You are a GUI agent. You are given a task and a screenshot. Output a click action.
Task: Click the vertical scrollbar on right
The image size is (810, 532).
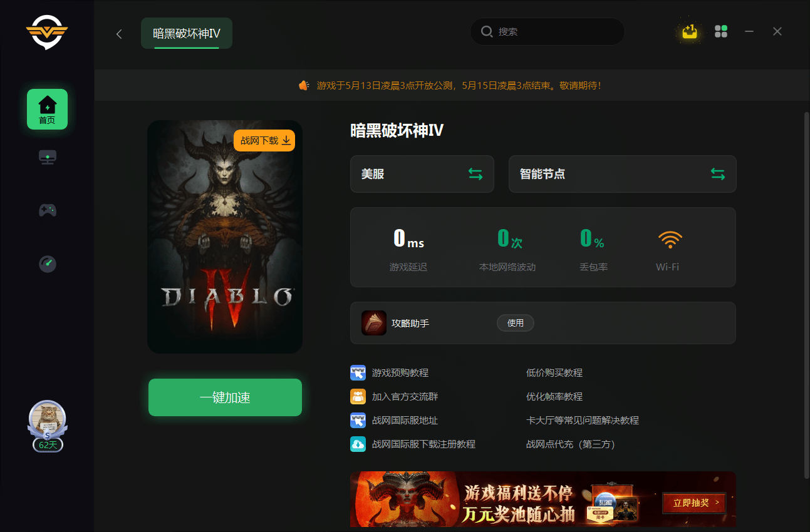click(806, 295)
